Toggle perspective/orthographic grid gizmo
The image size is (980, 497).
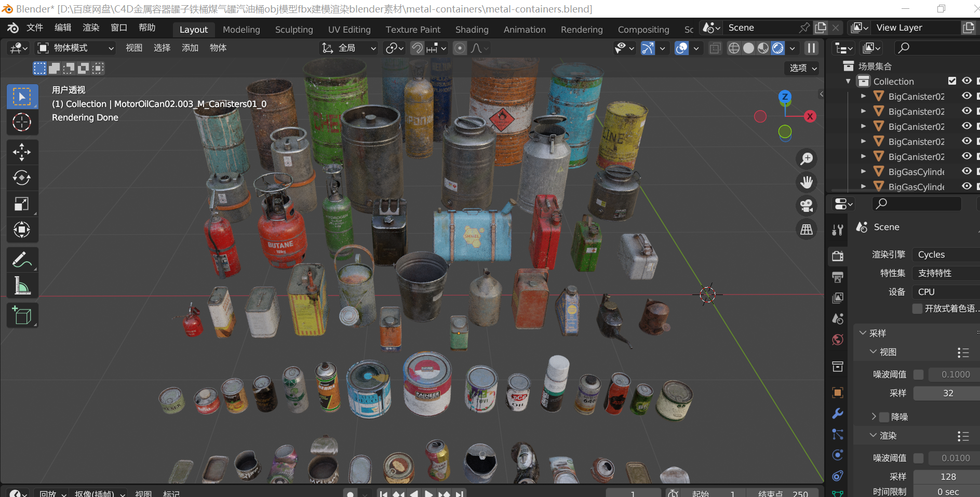click(807, 229)
